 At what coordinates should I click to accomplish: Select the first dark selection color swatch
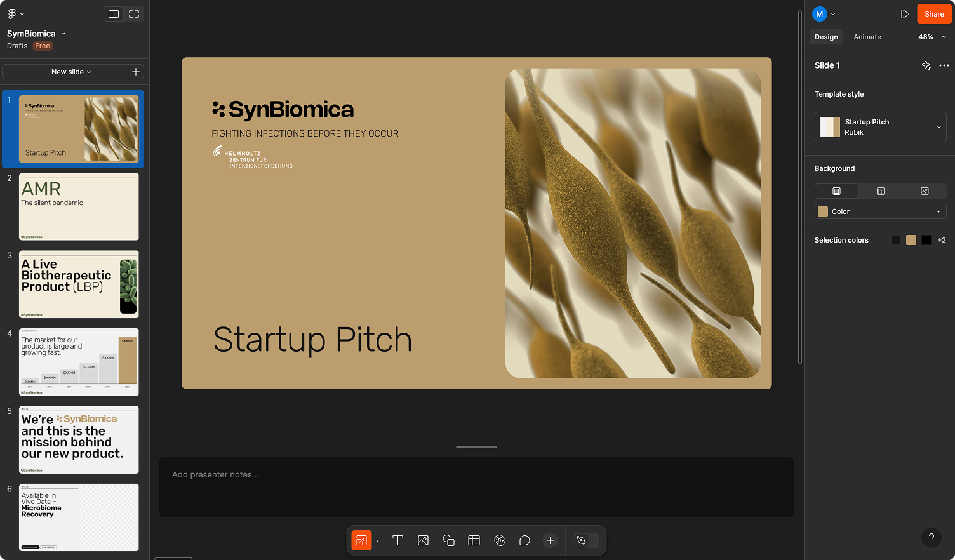pos(896,240)
